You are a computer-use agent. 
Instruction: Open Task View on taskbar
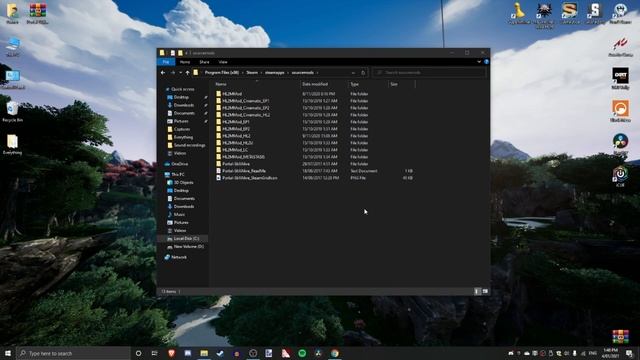[154, 353]
